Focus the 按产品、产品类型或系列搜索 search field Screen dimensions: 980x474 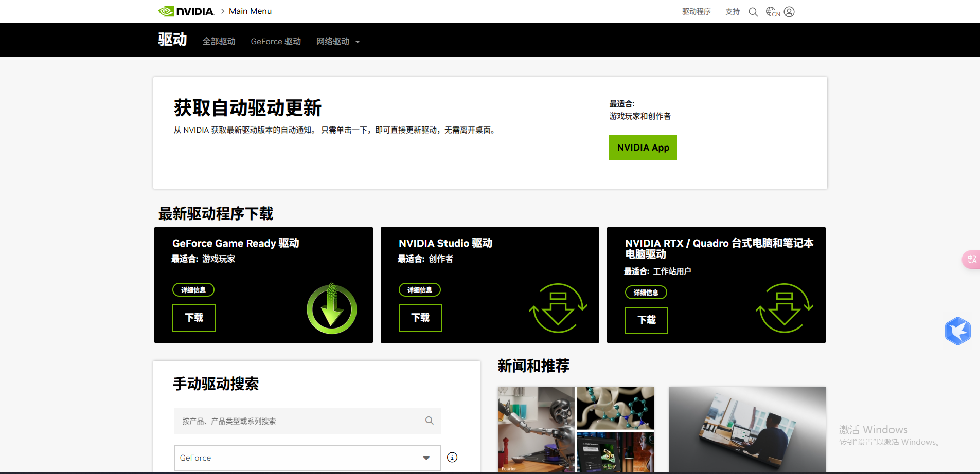(308, 421)
